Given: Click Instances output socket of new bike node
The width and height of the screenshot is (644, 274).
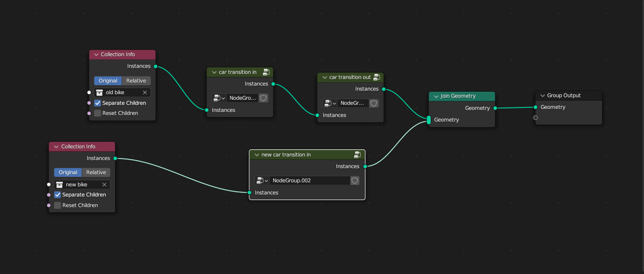Looking at the screenshot, I should click(x=115, y=159).
